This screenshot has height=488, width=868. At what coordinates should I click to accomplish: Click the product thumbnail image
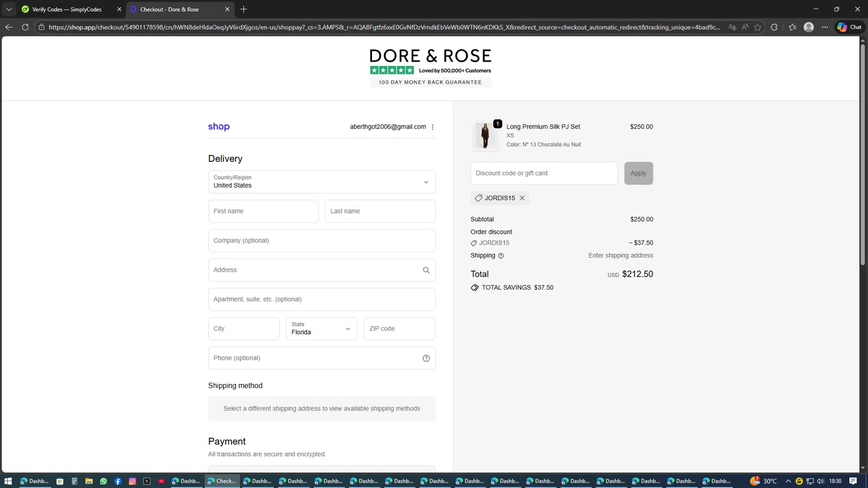[x=485, y=136]
